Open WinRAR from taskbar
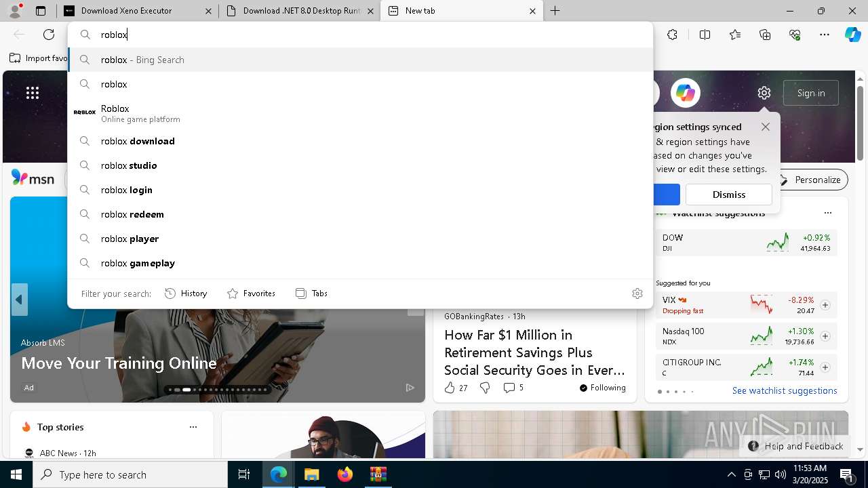 point(378,474)
